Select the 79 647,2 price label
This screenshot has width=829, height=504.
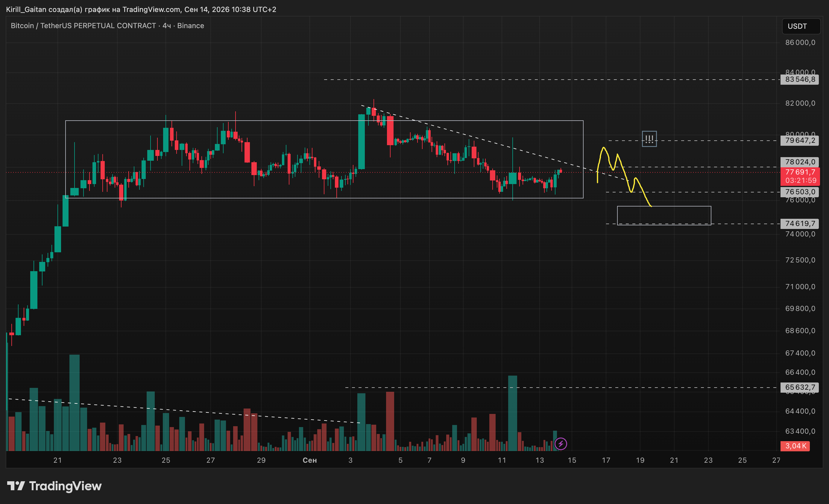point(799,140)
